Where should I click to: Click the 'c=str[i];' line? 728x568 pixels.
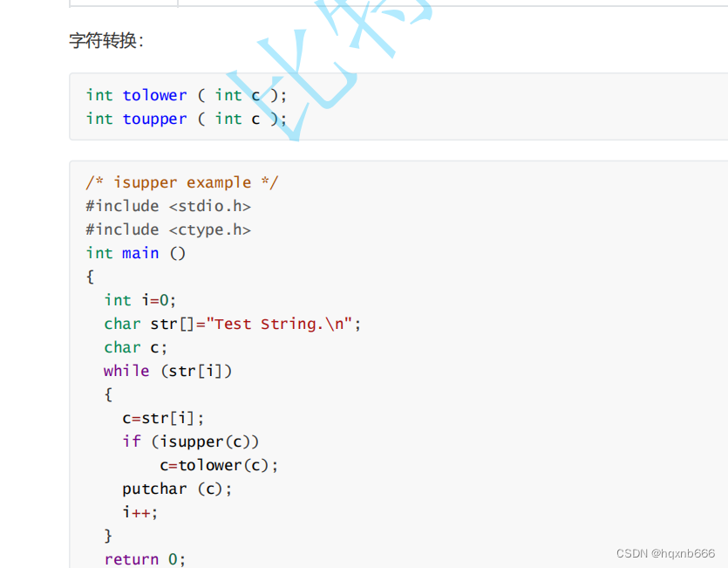pos(163,418)
